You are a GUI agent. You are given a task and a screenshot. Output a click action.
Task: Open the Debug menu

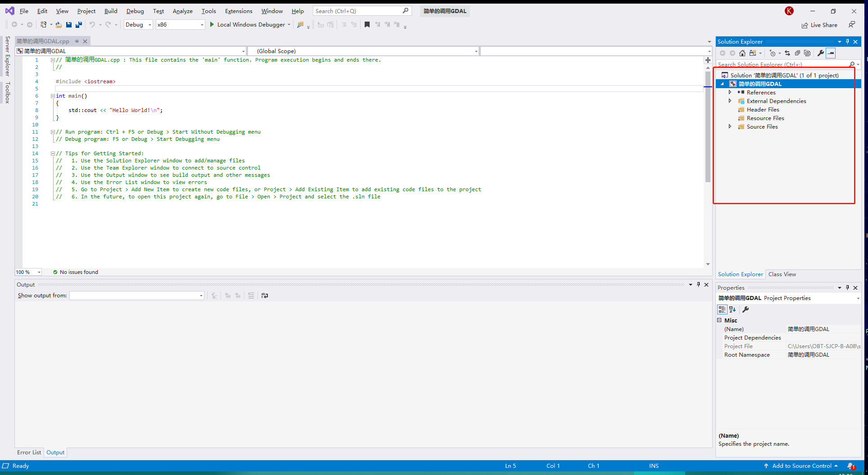pos(135,11)
